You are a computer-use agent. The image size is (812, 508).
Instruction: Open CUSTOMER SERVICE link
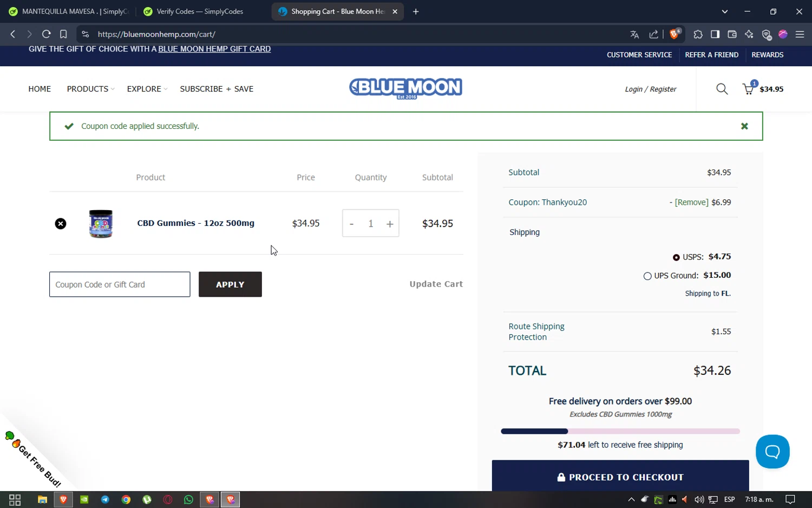point(639,55)
